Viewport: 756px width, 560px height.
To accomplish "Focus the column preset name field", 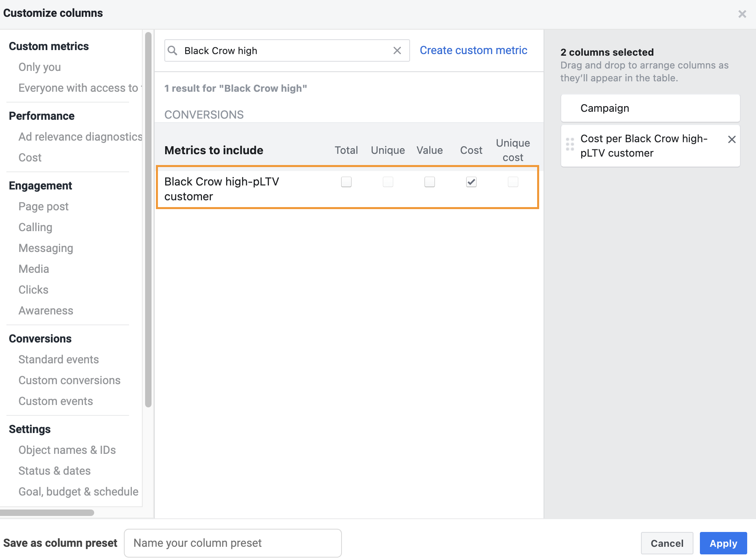I will (x=233, y=543).
